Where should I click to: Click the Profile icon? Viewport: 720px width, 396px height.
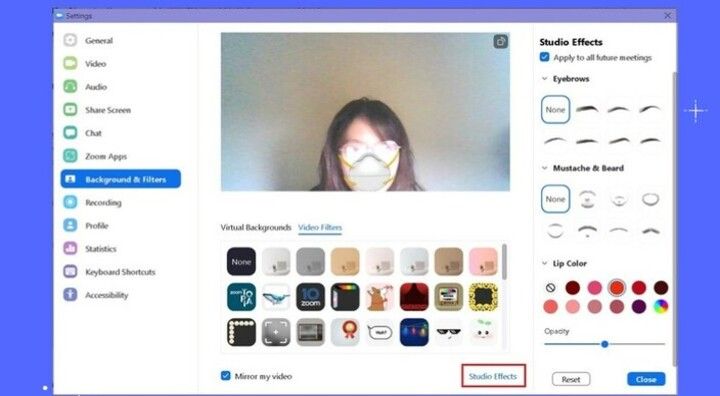click(70, 225)
